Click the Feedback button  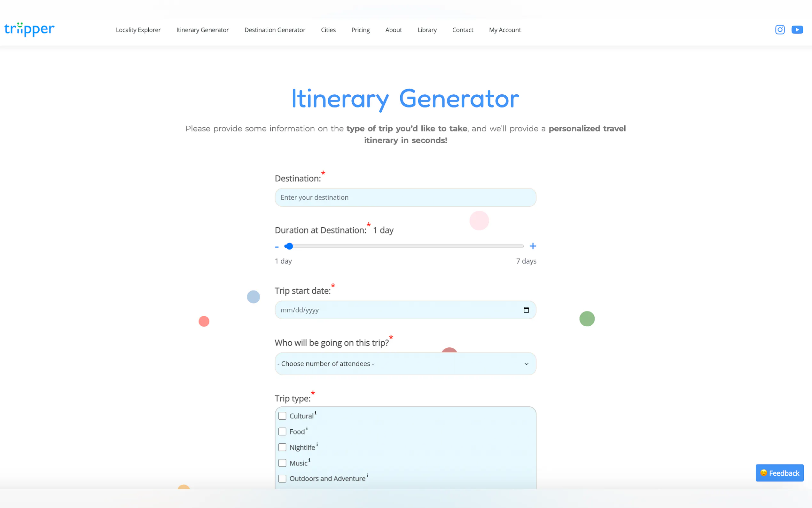[779, 473]
